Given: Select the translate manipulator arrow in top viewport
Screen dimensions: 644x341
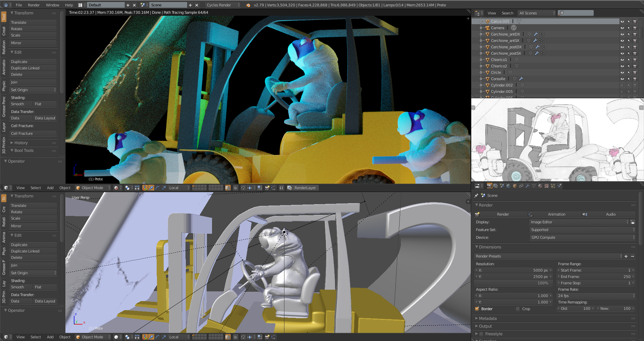Looking at the screenshot, I should tap(151, 188).
